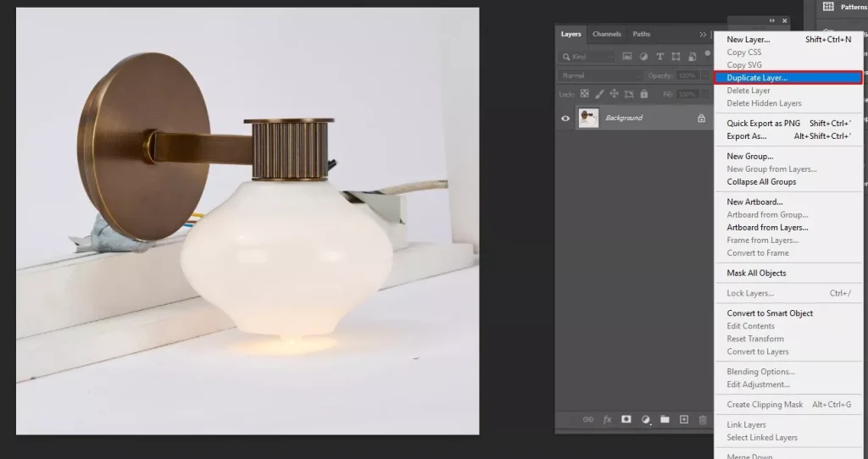Filter layers by adjustment layers icon

643,57
